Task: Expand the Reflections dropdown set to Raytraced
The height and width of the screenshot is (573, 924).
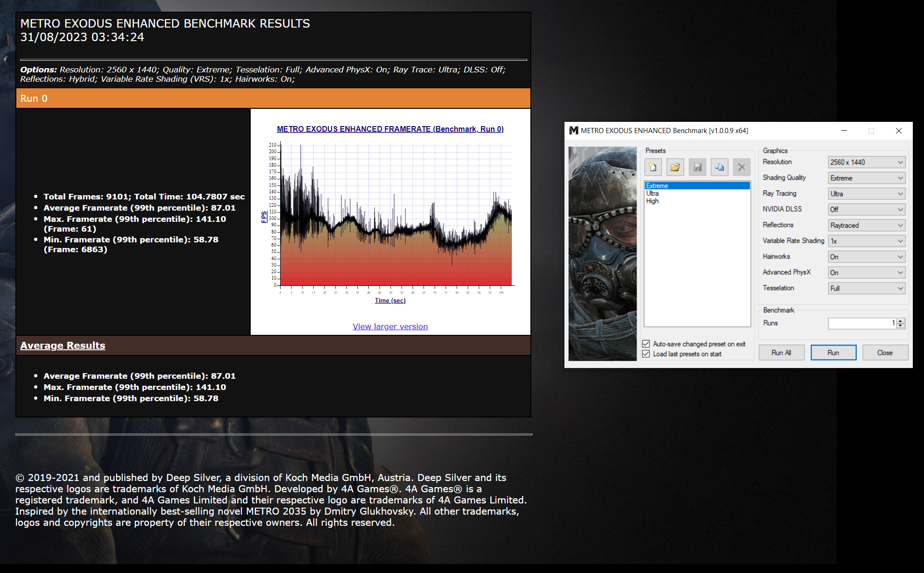Action: 867,225
